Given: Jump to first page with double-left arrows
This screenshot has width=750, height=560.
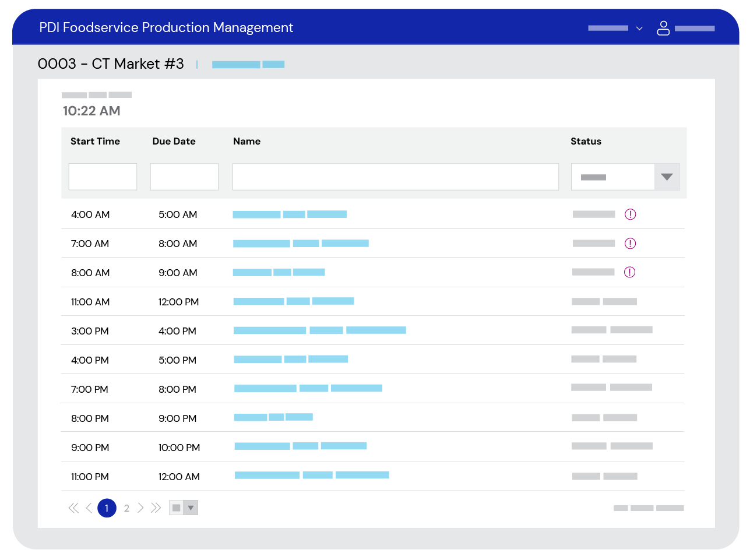Looking at the screenshot, I should coord(73,508).
